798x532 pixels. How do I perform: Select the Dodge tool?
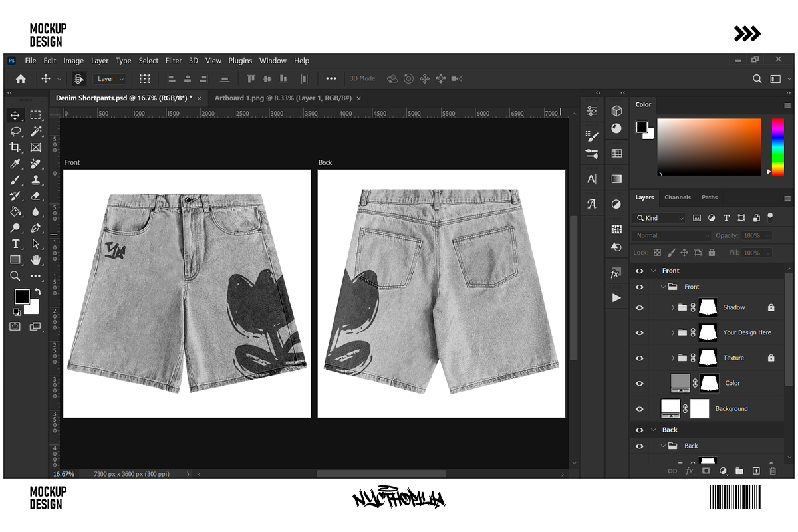pyautogui.click(x=15, y=227)
